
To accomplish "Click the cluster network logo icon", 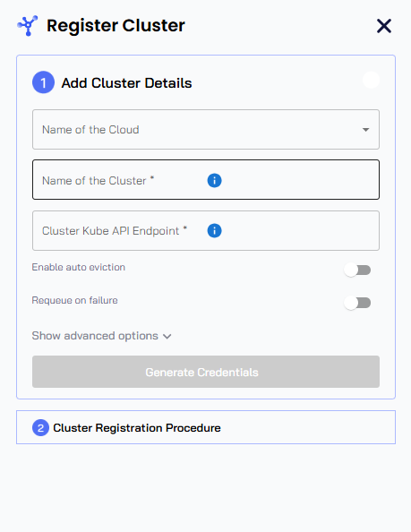I will [28, 25].
